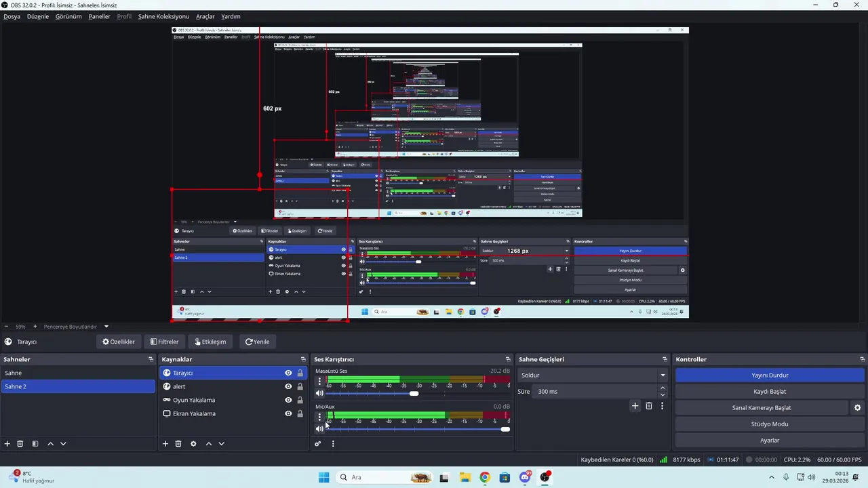Open virtual camera settings gear icon
The image size is (868, 488).
tap(857, 408)
